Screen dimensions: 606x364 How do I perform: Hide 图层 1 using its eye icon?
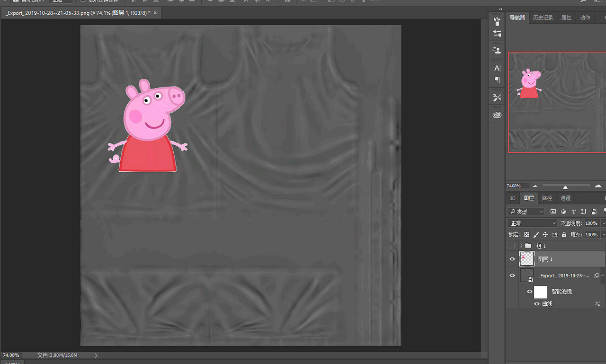[x=512, y=259]
